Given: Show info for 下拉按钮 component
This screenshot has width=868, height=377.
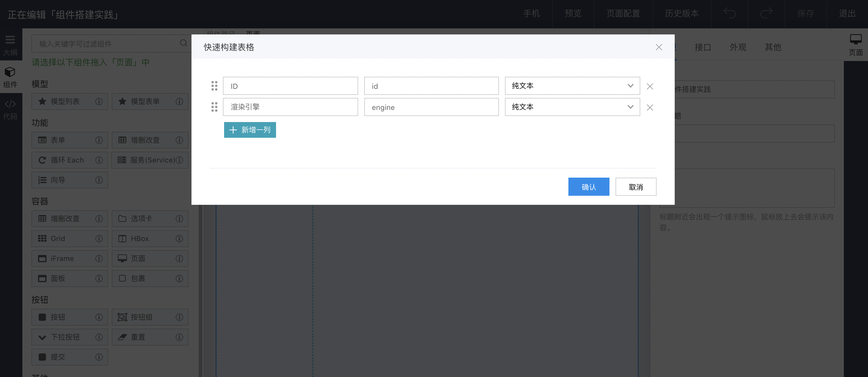Looking at the screenshot, I should tap(99, 337).
